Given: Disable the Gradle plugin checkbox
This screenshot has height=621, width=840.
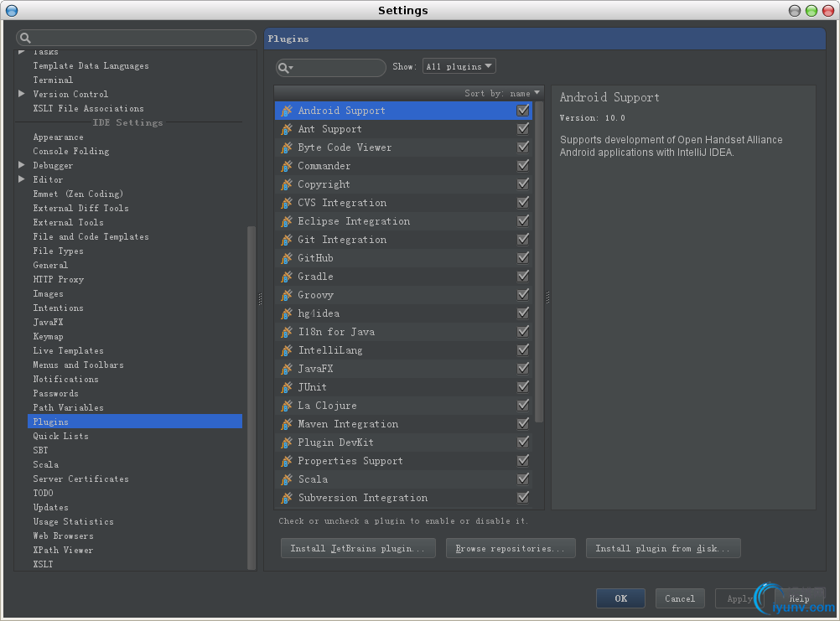Looking at the screenshot, I should click(x=523, y=277).
